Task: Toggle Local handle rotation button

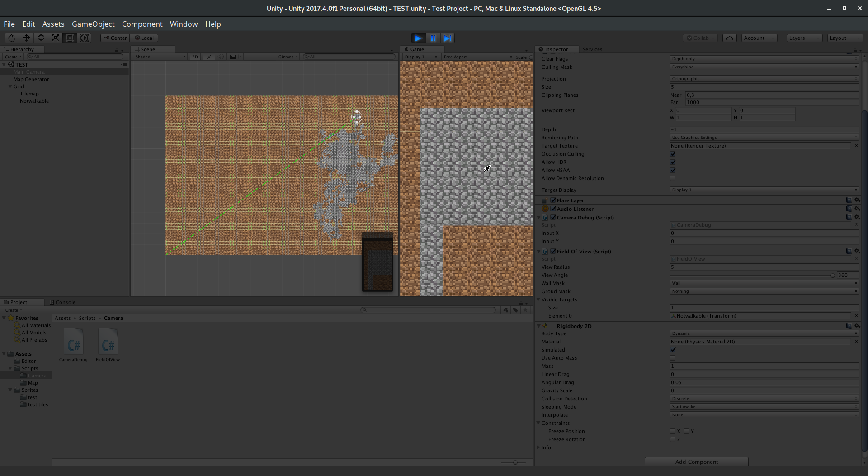Action: click(x=144, y=38)
